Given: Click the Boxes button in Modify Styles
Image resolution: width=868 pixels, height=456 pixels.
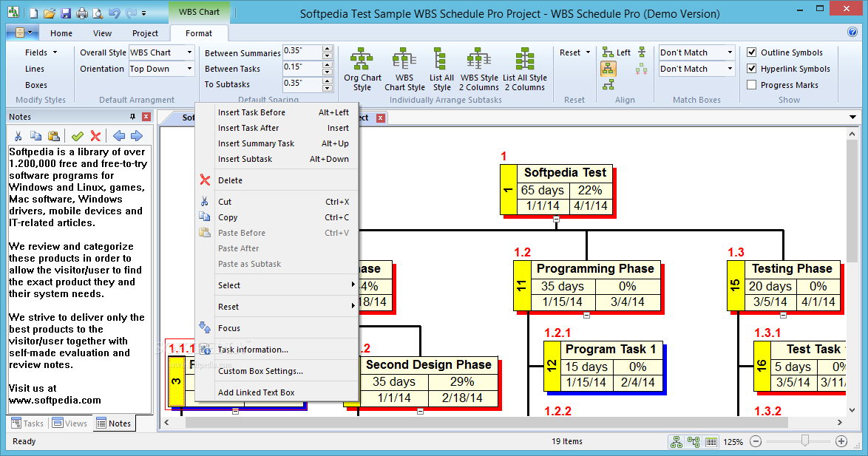Looking at the screenshot, I should click(36, 85).
